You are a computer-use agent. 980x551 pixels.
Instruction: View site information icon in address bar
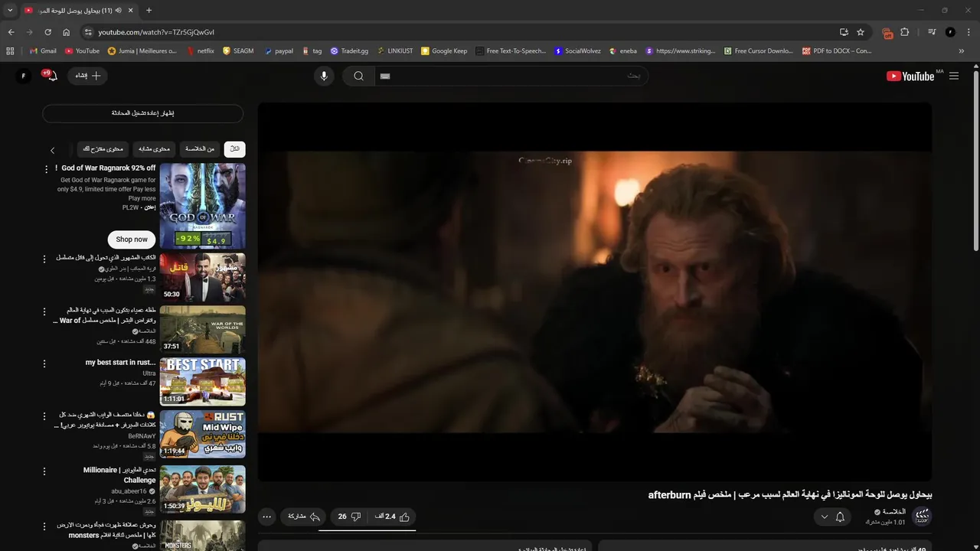[x=88, y=32]
